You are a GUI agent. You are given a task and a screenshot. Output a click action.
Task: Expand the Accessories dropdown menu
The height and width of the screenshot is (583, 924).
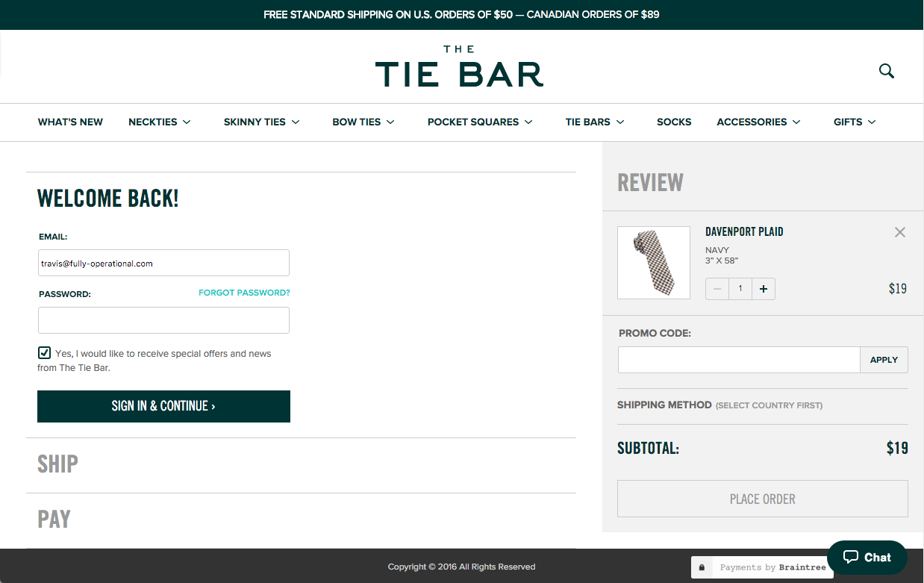coord(758,122)
